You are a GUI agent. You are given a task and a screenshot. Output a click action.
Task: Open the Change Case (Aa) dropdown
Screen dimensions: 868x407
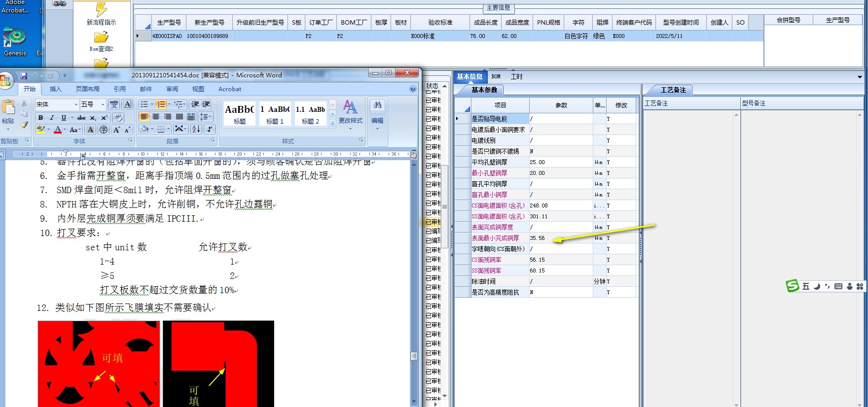click(75, 130)
